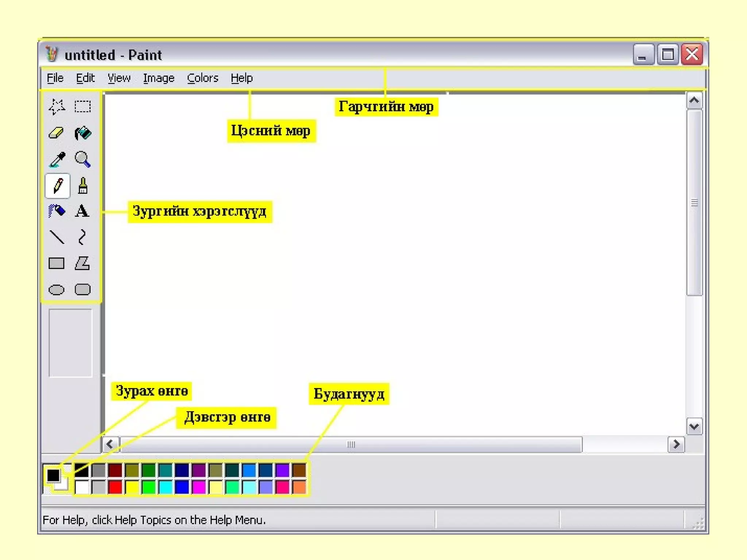Choose the Airbrush spray tool

coord(57,211)
